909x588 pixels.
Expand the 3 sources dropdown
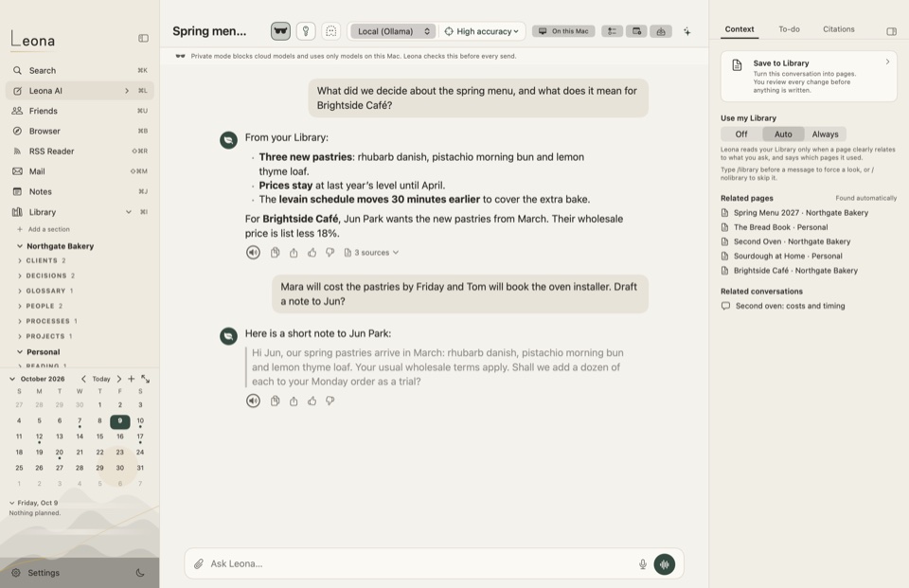coord(371,252)
